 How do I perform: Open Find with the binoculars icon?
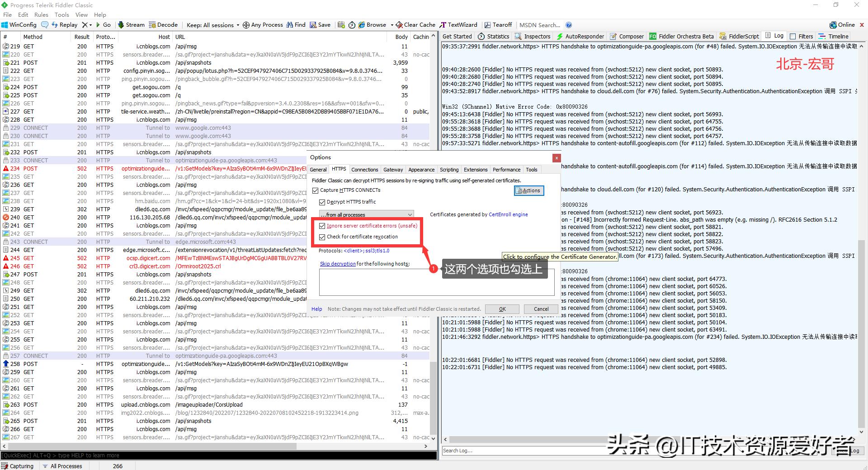[x=295, y=25]
